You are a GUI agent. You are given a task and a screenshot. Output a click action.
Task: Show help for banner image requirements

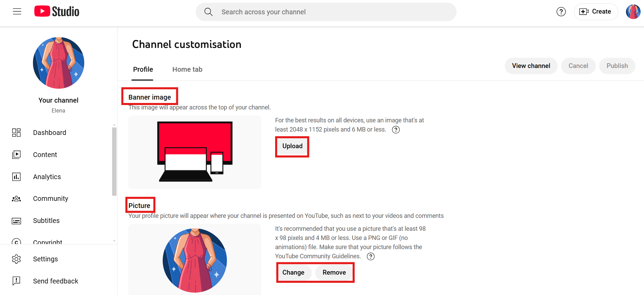[x=396, y=130]
